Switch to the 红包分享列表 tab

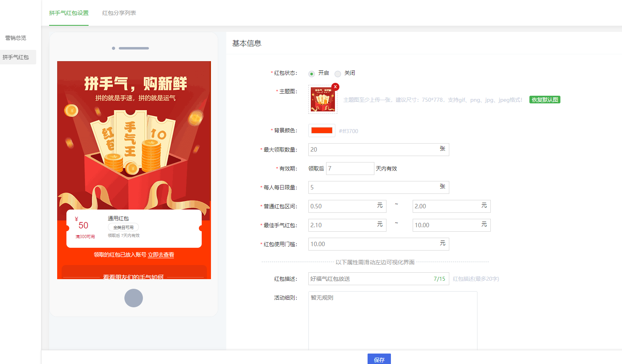(119, 13)
